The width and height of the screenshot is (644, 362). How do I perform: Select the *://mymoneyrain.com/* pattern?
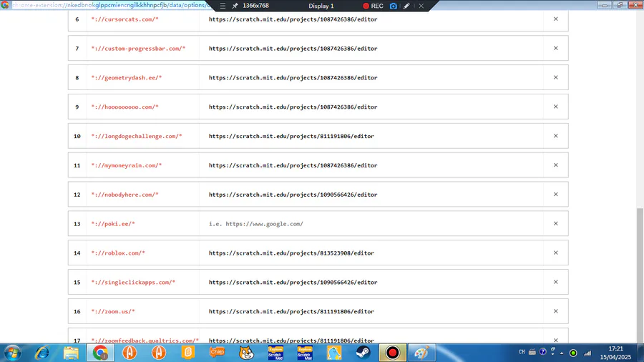click(127, 165)
